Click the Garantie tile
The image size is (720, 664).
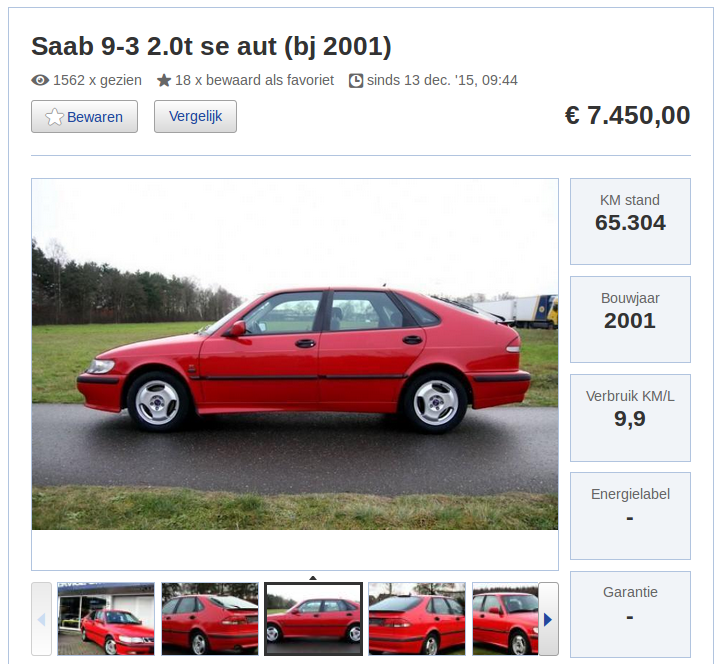click(x=630, y=614)
